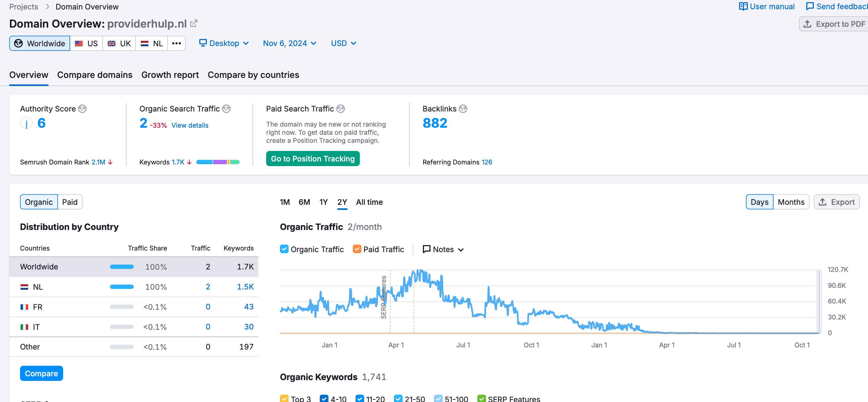Screen dimensions: 868x402
Task: Open the Nov 6, 2024 date dropdown
Action: (289, 44)
